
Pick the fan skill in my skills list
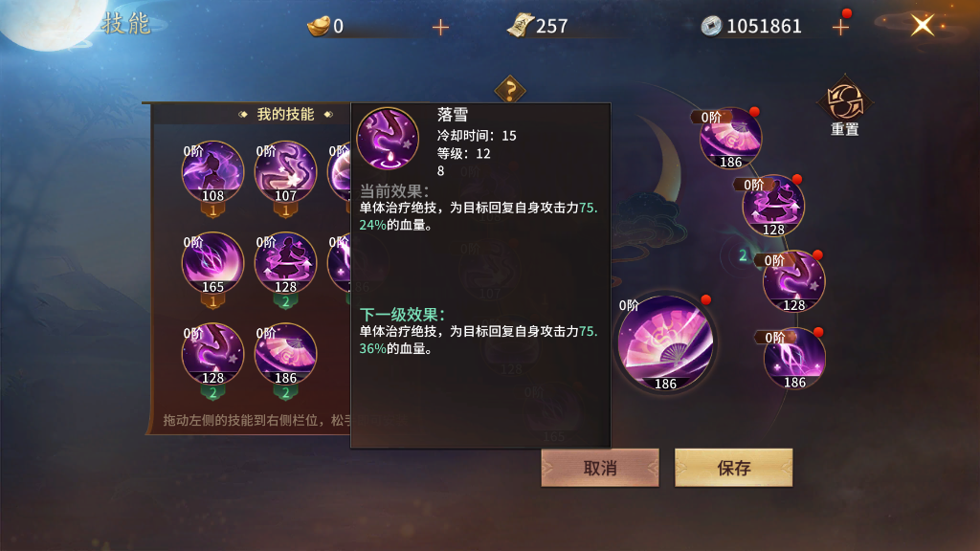[285, 355]
